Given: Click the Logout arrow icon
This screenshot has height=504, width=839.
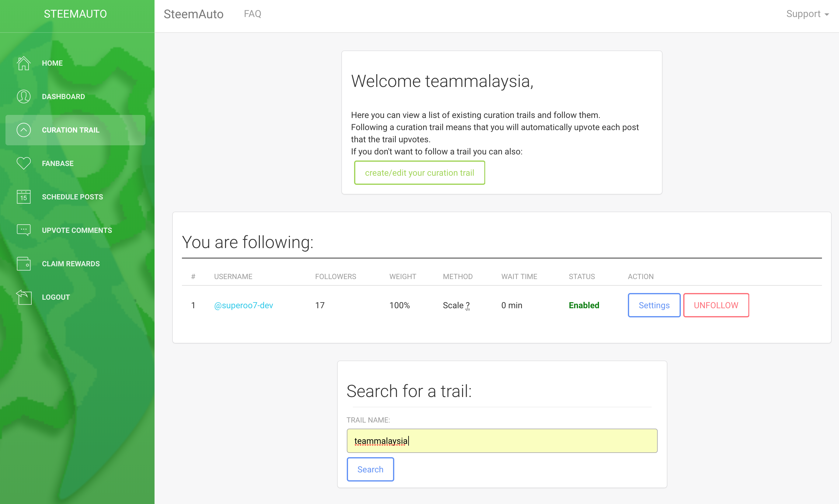Looking at the screenshot, I should [23, 297].
